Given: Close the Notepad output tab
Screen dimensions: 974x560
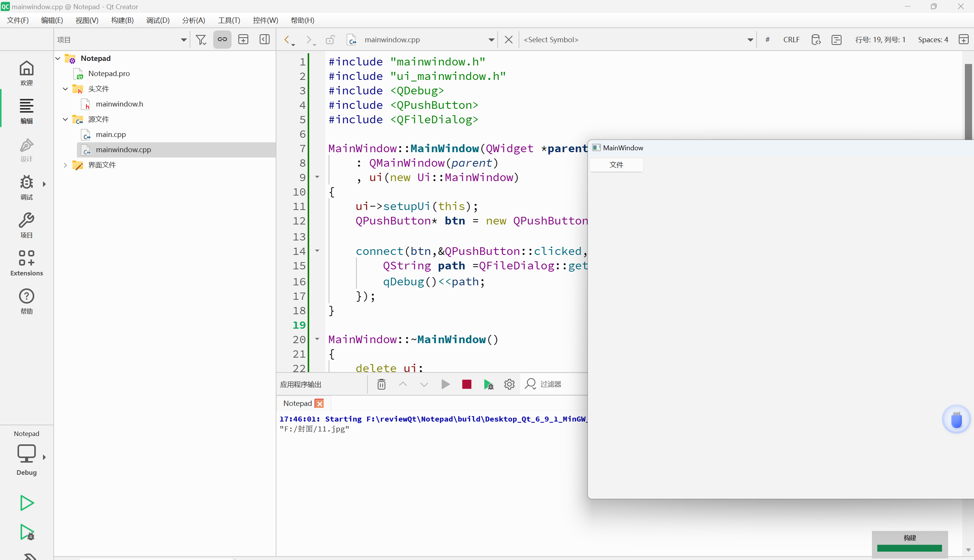Looking at the screenshot, I should click(x=319, y=404).
